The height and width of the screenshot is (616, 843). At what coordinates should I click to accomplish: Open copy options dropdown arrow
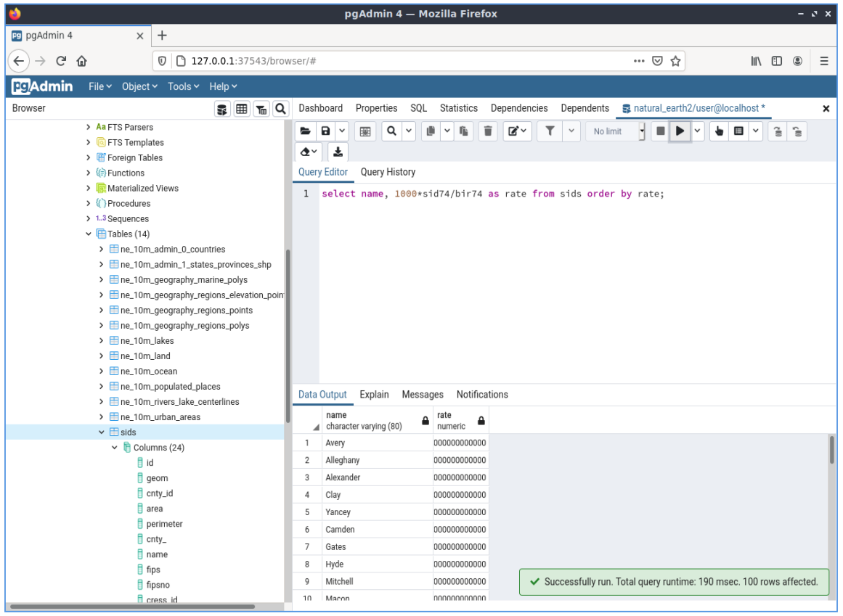click(447, 131)
